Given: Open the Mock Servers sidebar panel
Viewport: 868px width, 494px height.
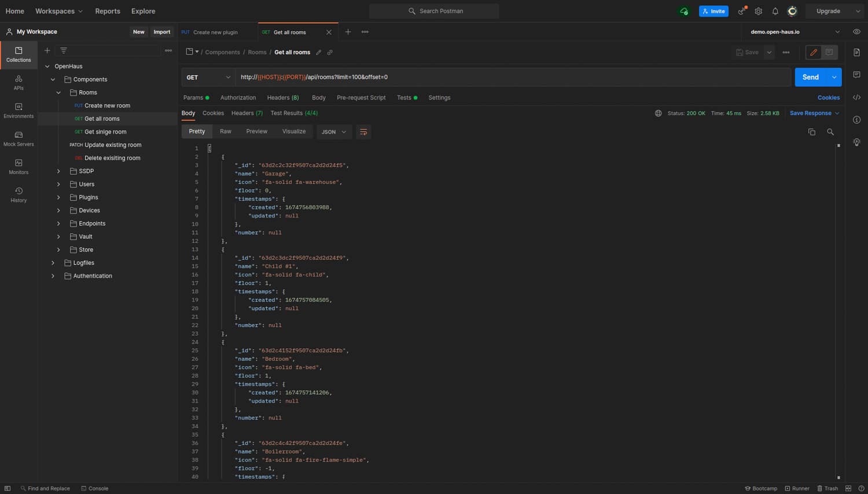Looking at the screenshot, I should pyautogui.click(x=19, y=139).
